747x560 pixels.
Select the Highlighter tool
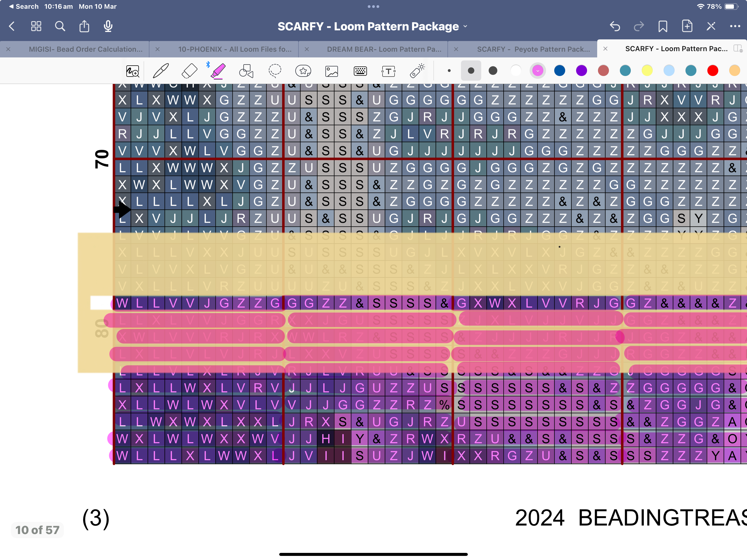point(218,71)
